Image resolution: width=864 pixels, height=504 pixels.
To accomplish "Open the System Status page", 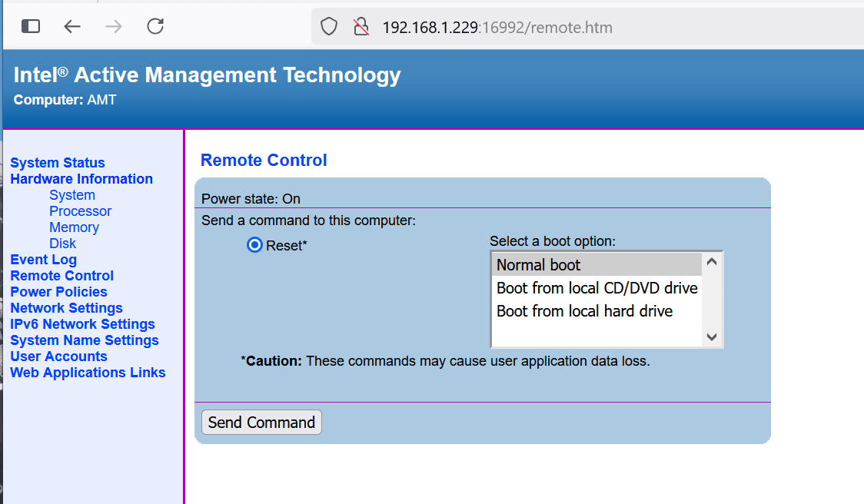I will click(x=58, y=163).
